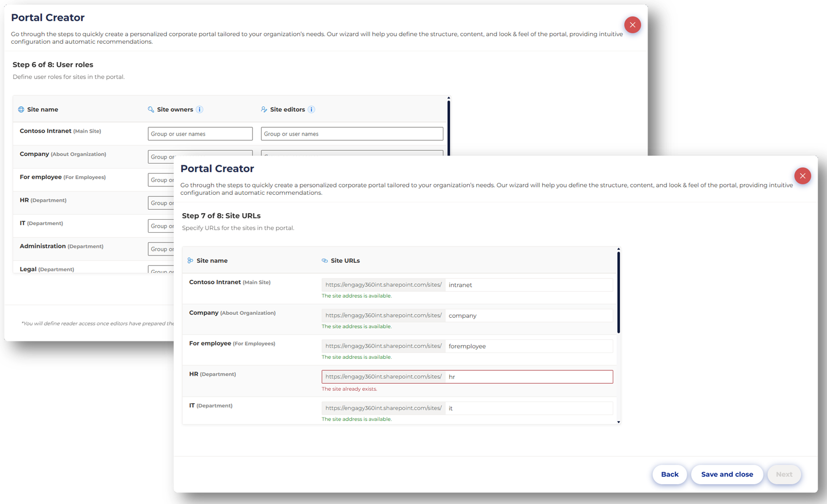Viewport: 827px width, 504px height.
Task: Click the info icon next to Site owners
Action: pos(199,109)
